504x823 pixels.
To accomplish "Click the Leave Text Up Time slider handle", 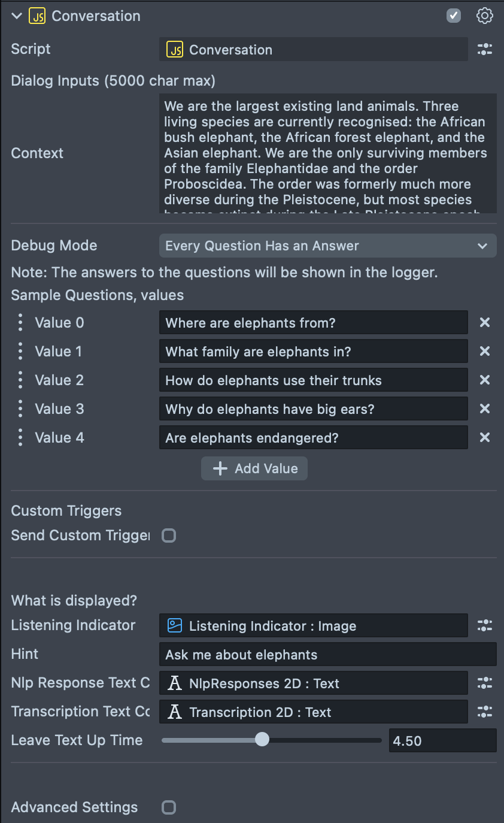I will tap(262, 740).
